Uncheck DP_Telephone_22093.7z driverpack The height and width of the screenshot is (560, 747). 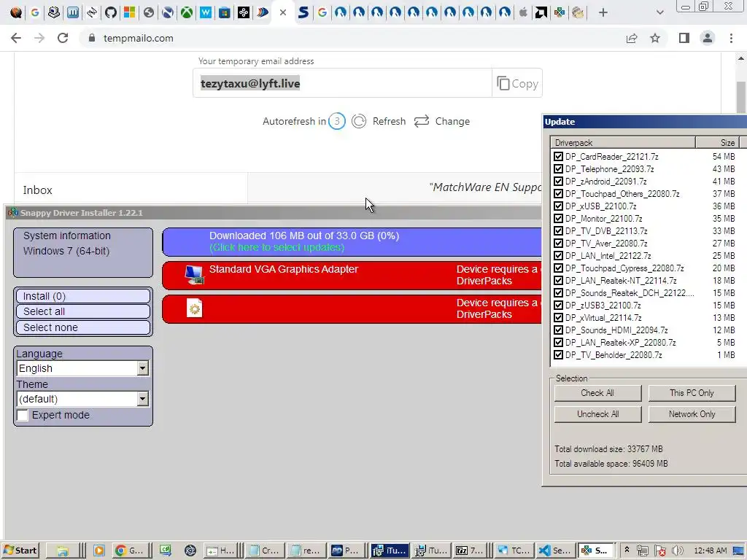(x=558, y=169)
